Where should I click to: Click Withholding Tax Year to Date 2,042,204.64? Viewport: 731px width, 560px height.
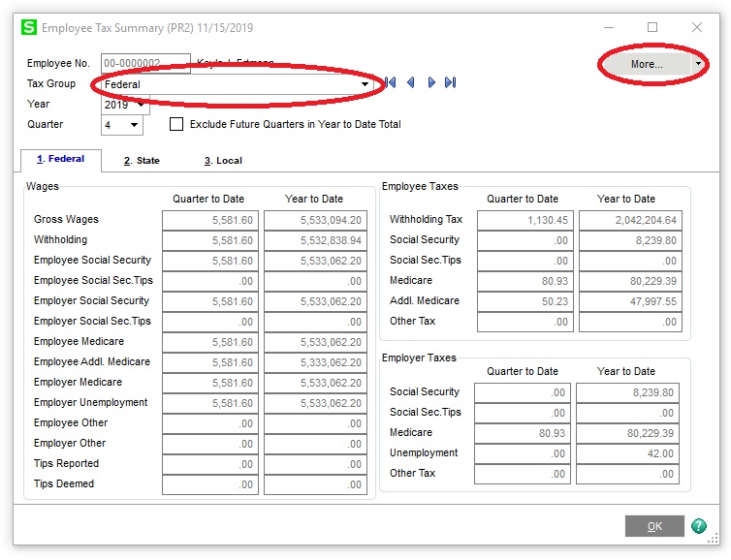click(x=630, y=220)
